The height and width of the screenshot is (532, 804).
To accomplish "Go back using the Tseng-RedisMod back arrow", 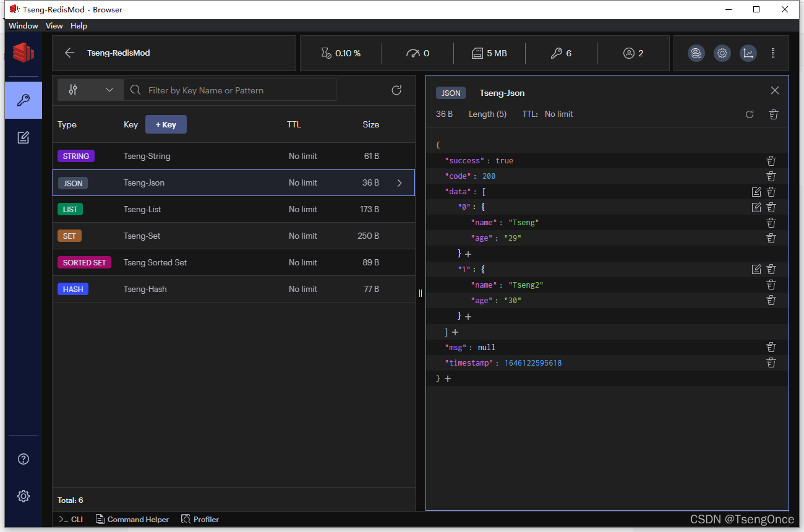I will click(70, 53).
